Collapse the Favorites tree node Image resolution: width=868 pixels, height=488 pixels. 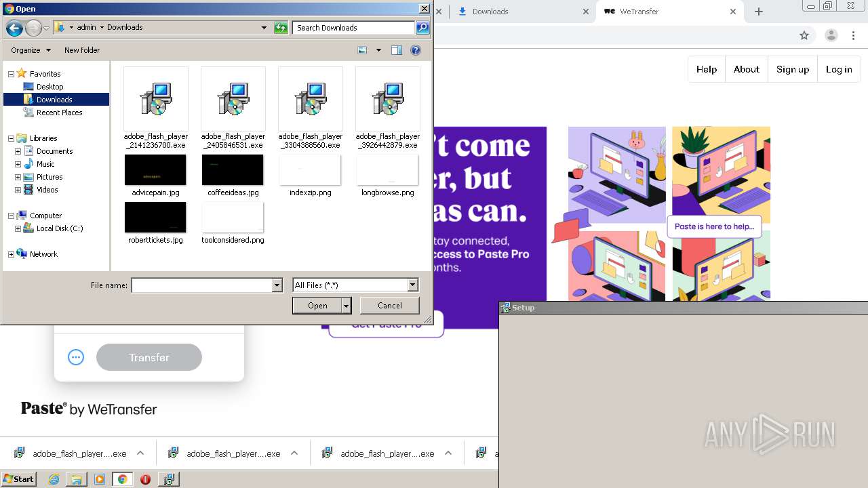(x=11, y=74)
